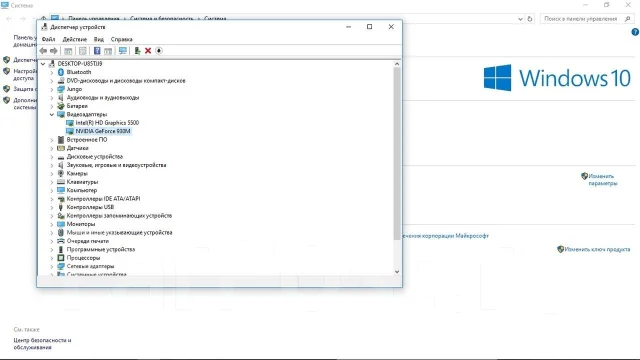Expand Звуковые, игровые и видеоустройства
Image resolution: width=640 pixels, height=360 pixels.
52,165
